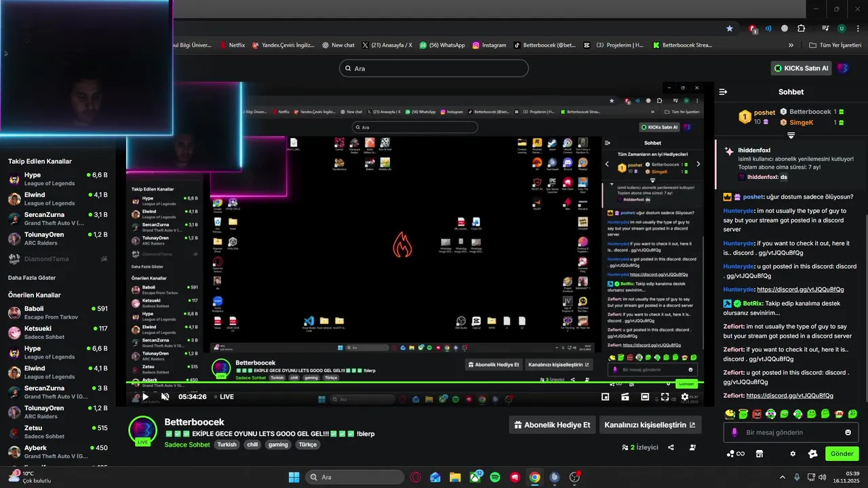Image resolution: width=868 pixels, height=488 pixels.
Task: Open Baboli in Önerilen Kanallar
Action: coord(58,312)
